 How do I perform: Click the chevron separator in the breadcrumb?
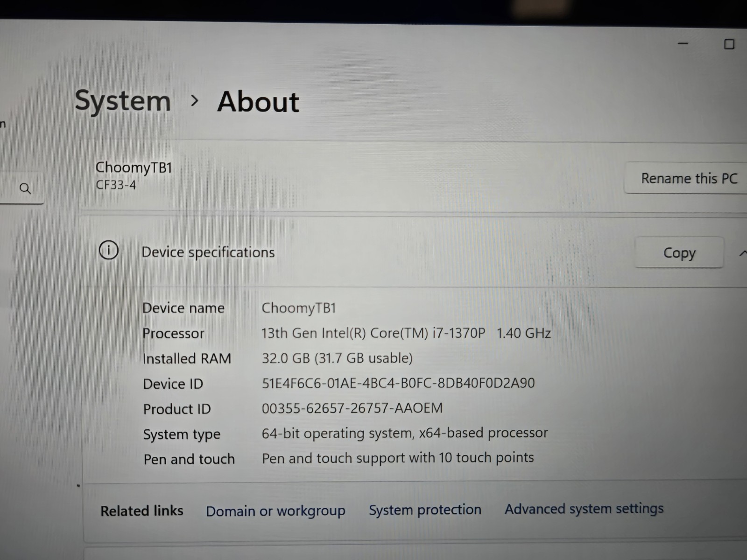click(195, 100)
